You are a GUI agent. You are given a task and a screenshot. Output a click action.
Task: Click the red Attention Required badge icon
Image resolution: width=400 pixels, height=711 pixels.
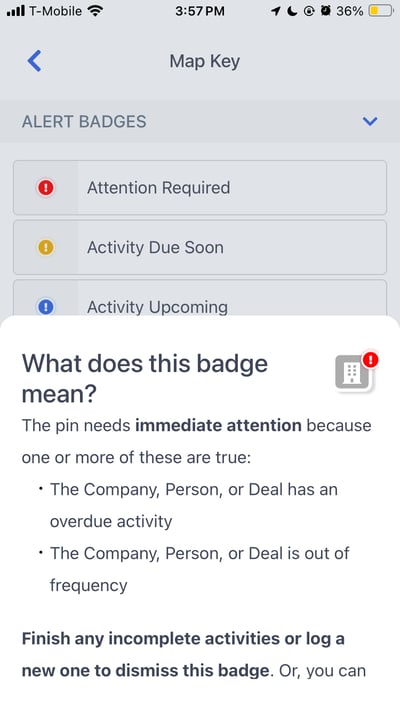[x=45, y=188]
